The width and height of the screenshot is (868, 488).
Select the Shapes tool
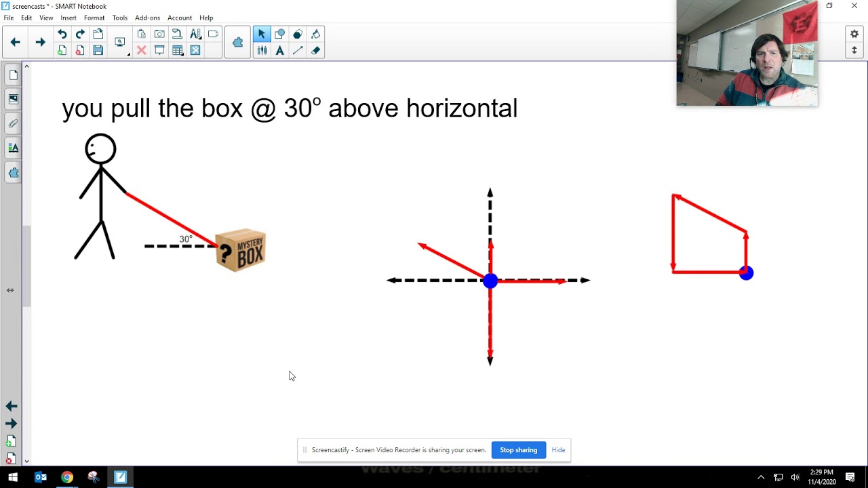[x=279, y=34]
